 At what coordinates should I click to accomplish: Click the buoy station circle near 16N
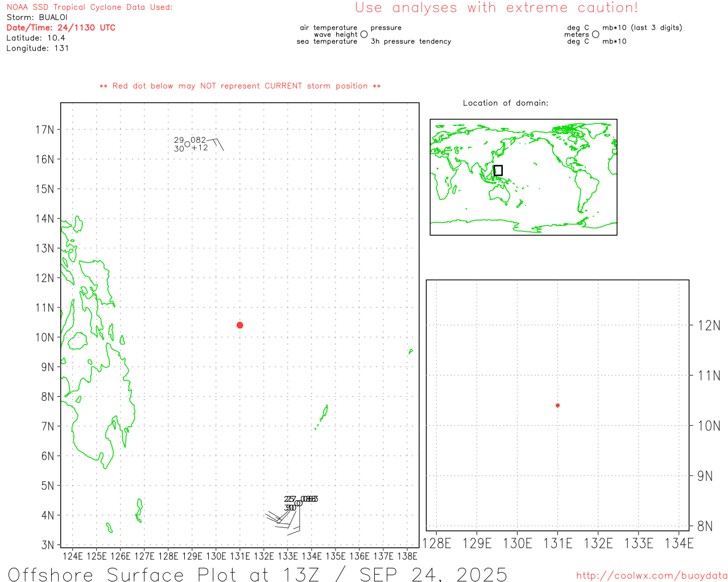188,144
